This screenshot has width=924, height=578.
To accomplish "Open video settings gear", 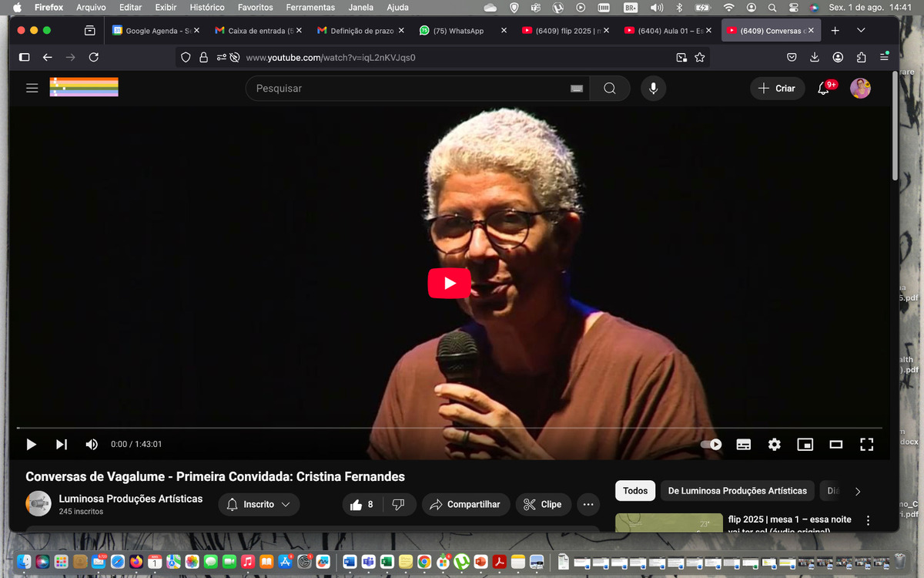I will coord(774,445).
